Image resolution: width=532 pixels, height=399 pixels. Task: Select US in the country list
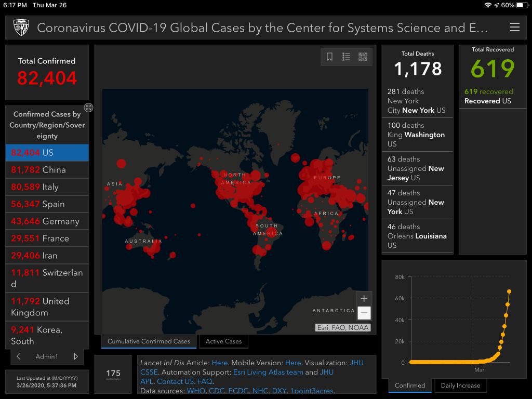click(47, 153)
